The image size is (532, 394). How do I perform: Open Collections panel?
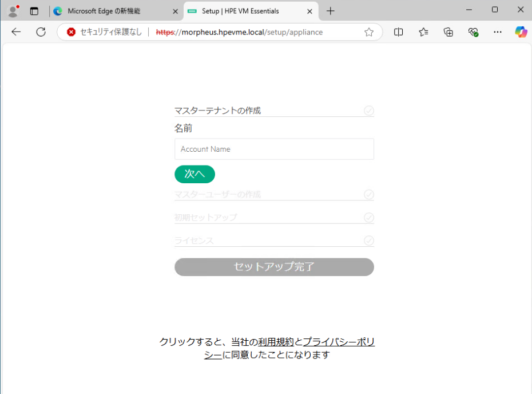[448, 32]
